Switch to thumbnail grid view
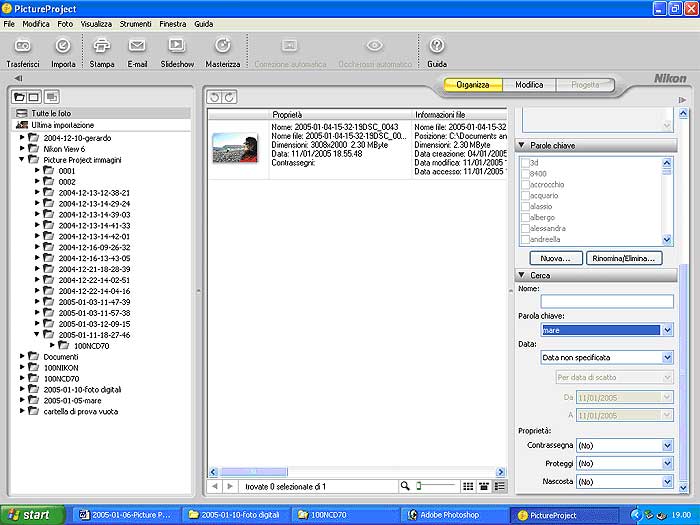Viewport: 700px width, 525px height. click(468, 487)
